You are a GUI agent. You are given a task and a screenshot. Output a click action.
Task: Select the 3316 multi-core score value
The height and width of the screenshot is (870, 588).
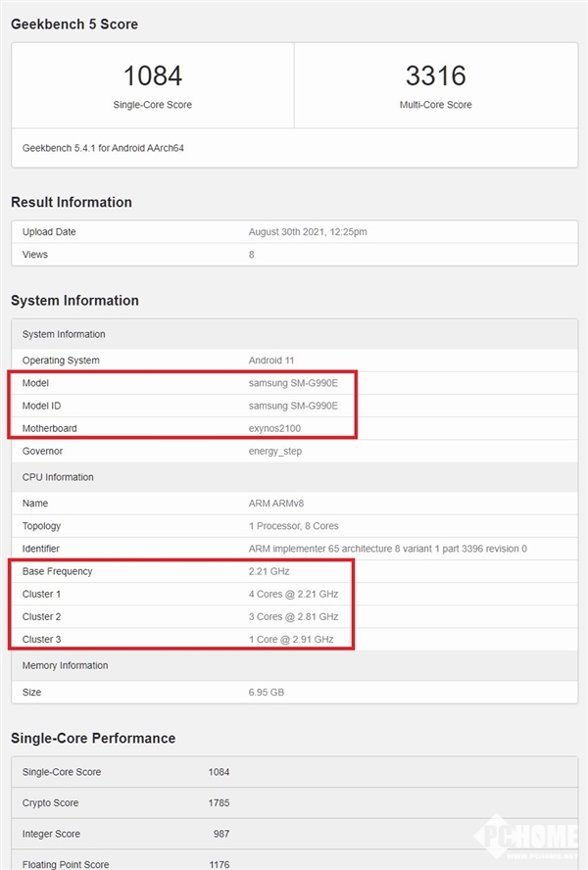click(435, 75)
